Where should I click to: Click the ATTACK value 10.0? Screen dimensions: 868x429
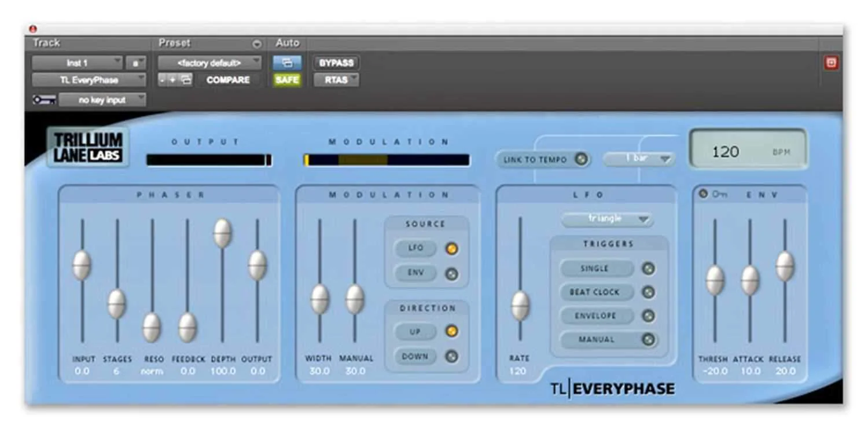tap(751, 371)
